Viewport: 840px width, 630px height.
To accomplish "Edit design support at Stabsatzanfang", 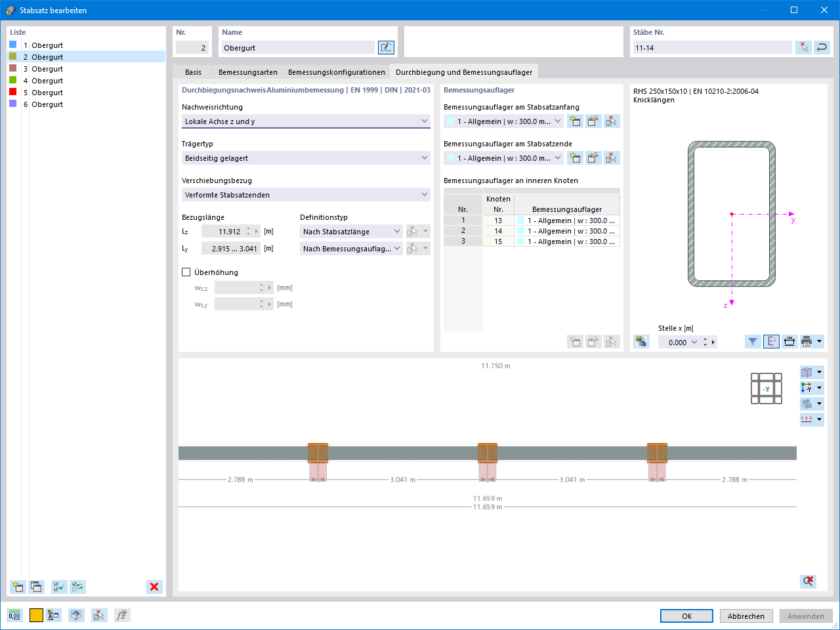I will [593, 121].
